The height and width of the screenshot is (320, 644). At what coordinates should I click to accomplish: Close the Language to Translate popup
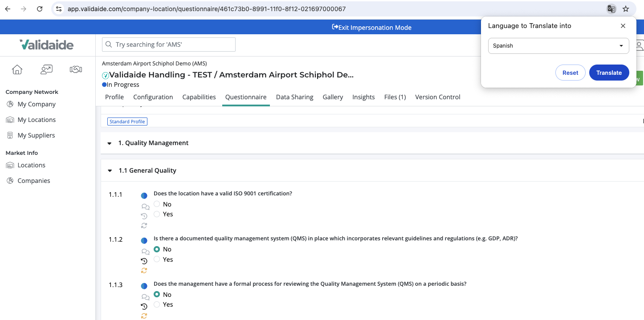[x=623, y=26]
